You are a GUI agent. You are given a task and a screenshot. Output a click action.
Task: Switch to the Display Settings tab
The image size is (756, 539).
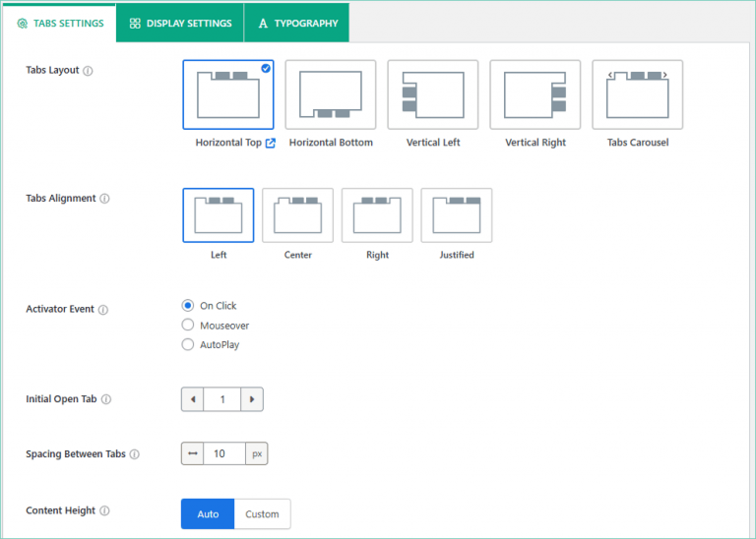pyautogui.click(x=180, y=24)
